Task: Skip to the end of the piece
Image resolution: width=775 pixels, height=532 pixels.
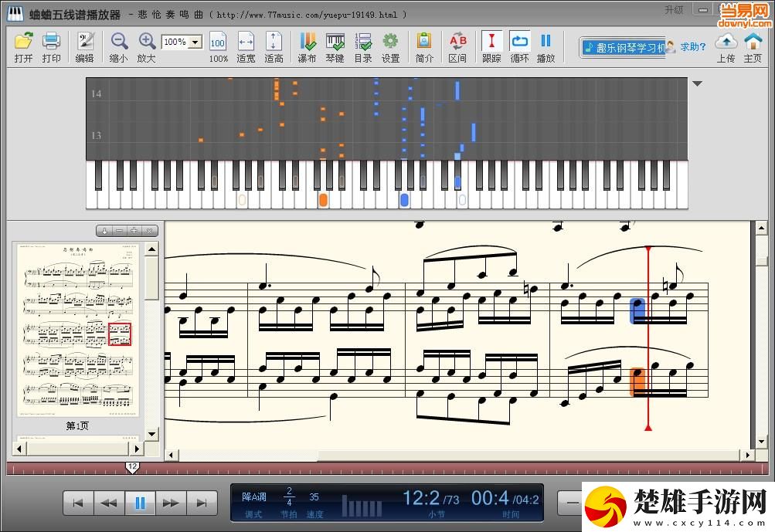Action: pyautogui.click(x=202, y=503)
